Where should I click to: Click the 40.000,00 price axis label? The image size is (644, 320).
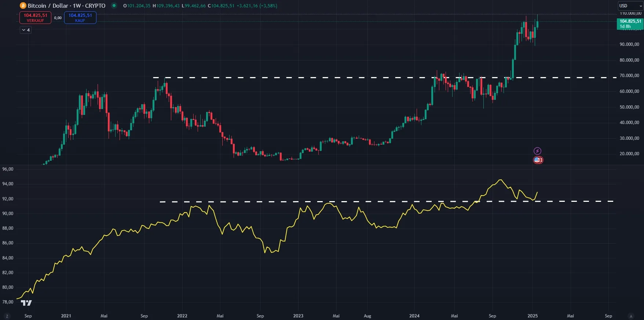click(629, 123)
